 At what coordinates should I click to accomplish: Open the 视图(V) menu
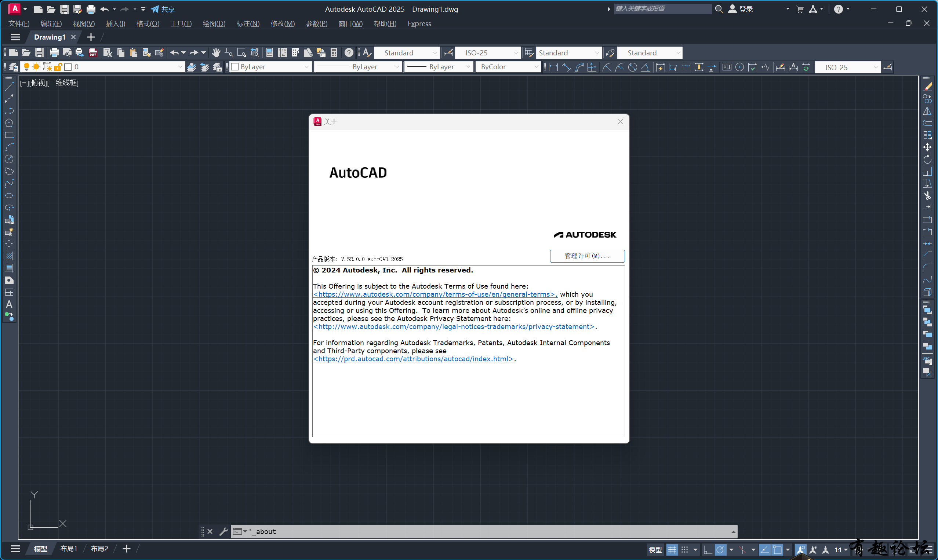coord(84,23)
